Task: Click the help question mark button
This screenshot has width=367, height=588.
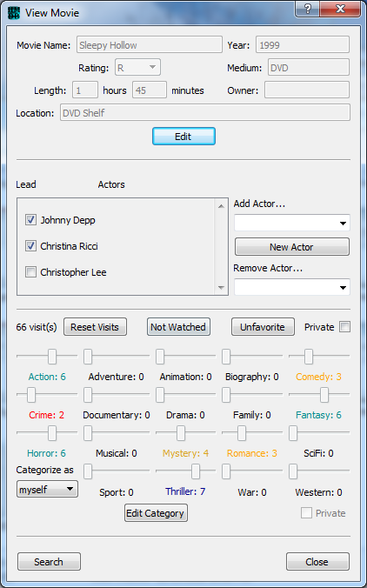Action: click(307, 9)
